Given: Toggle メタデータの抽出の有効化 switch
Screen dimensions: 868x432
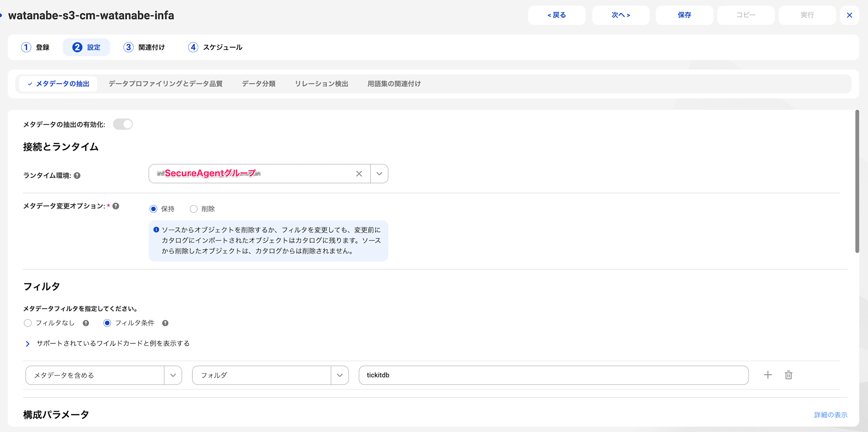Looking at the screenshot, I should (x=123, y=124).
